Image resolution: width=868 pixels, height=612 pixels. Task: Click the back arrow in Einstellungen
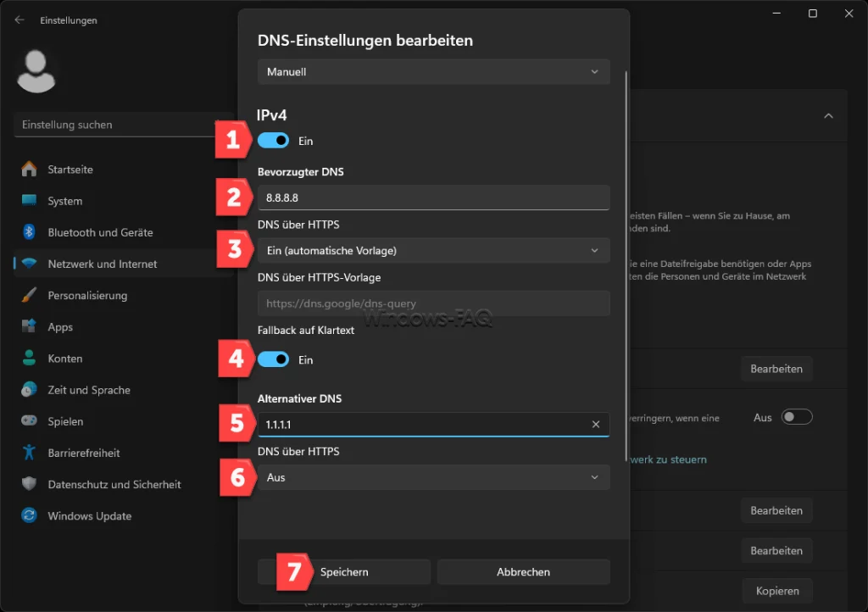coord(19,20)
